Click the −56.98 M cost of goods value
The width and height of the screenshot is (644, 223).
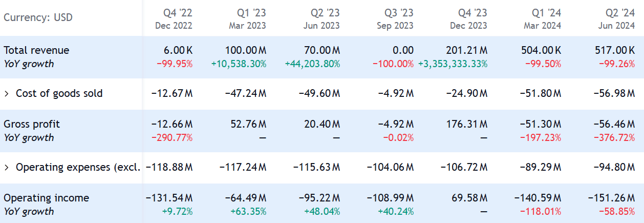point(614,93)
